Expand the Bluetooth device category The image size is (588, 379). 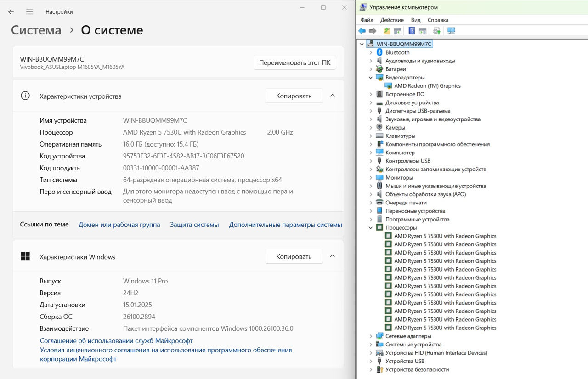[x=371, y=52]
